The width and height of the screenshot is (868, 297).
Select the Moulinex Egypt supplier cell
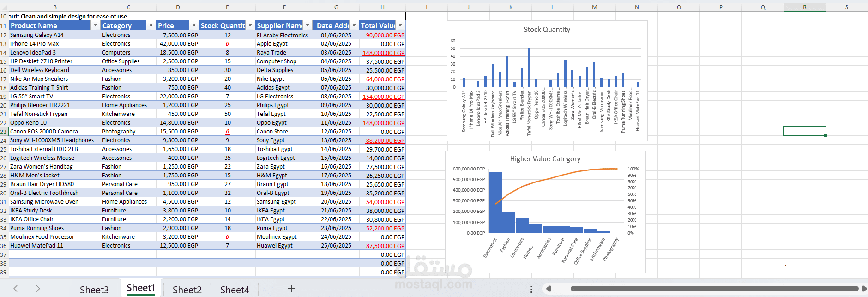(x=284, y=237)
